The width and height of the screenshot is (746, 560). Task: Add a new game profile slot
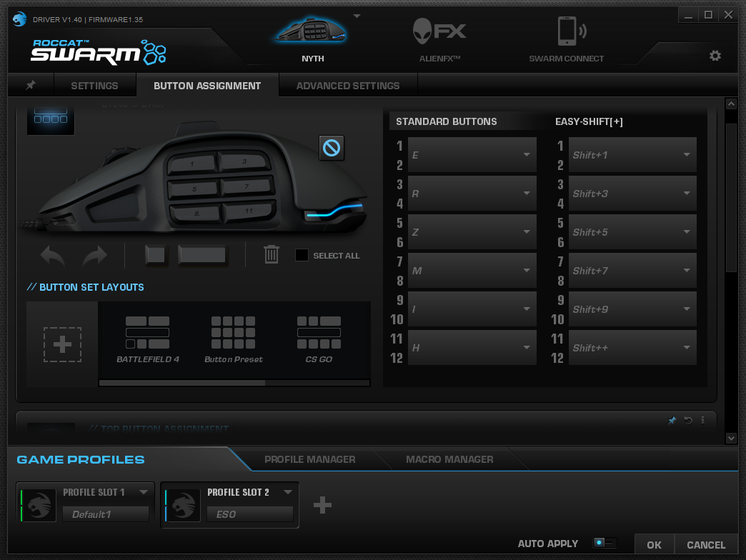pyautogui.click(x=322, y=505)
